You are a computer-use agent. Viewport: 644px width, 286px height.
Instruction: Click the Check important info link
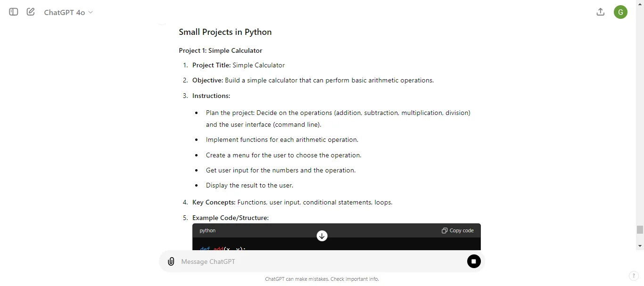tap(354, 279)
